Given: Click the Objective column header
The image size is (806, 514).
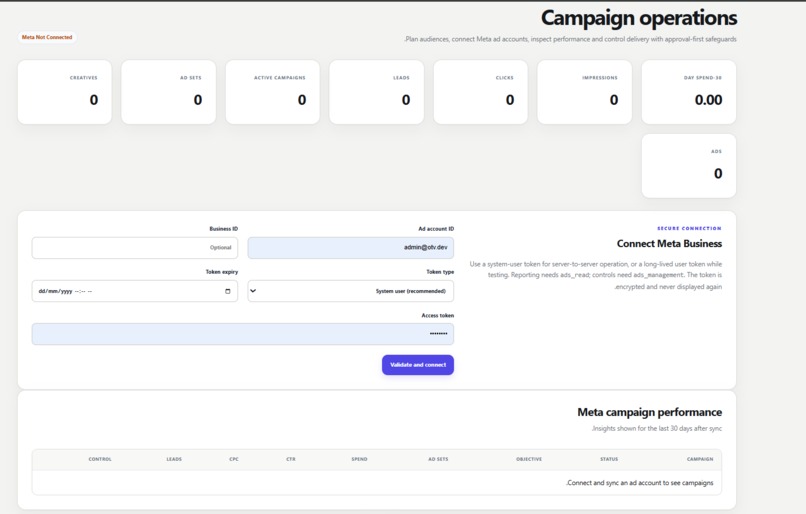Looking at the screenshot, I should [x=529, y=459].
